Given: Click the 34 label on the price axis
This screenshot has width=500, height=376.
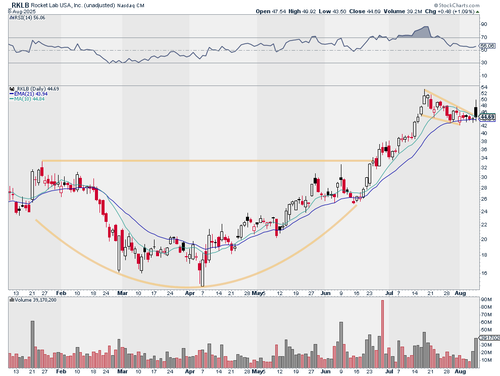Looking at the screenshot, I should point(484,158).
